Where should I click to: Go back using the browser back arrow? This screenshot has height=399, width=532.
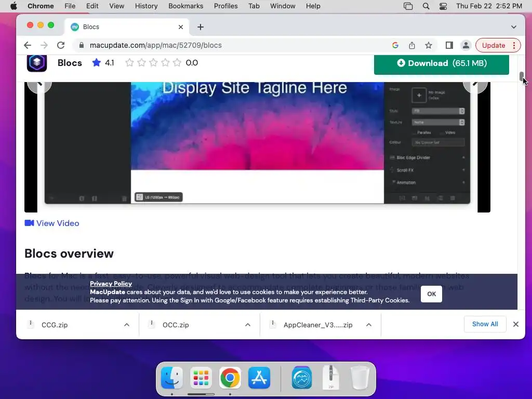28,45
